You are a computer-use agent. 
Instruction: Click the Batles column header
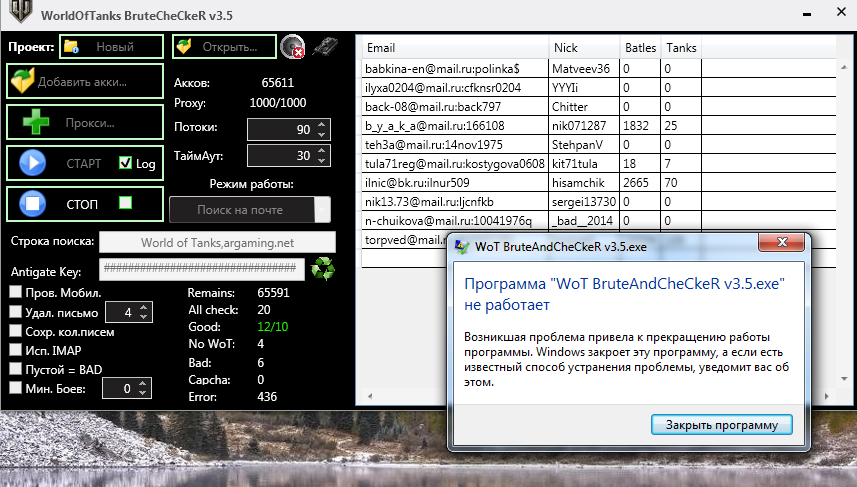(x=641, y=48)
